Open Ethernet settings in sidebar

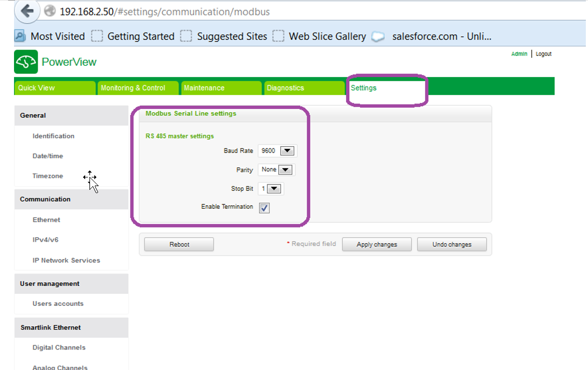[46, 220]
